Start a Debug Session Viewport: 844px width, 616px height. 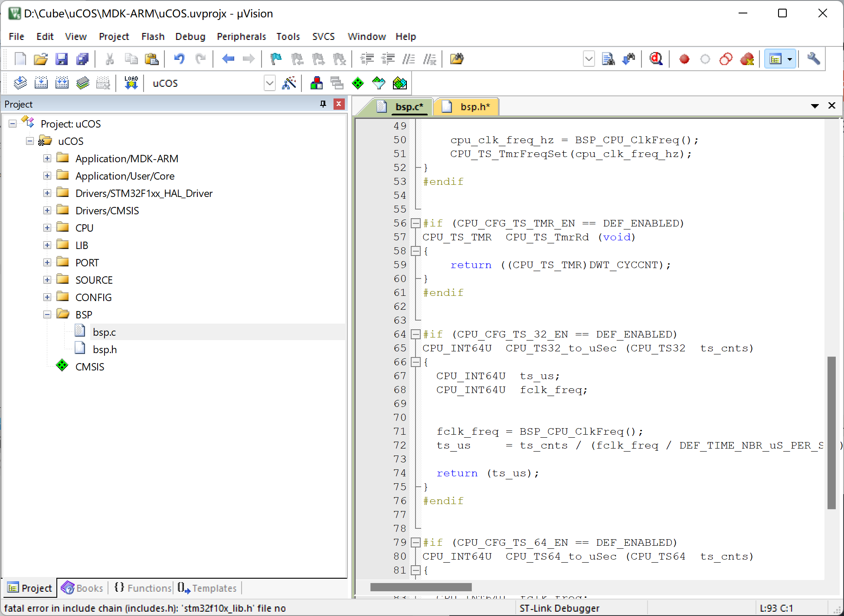tap(656, 59)
